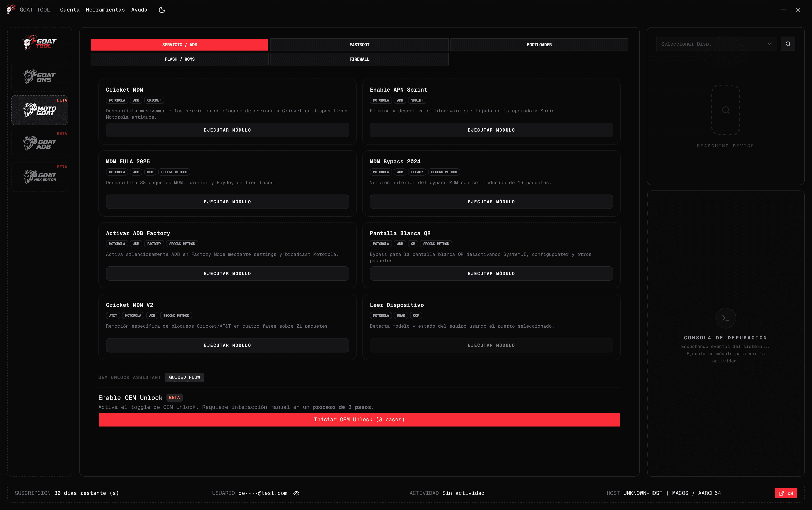
Task: Click the OEM UNLOCK ASSISTANT label
Action: click(129, 378)
